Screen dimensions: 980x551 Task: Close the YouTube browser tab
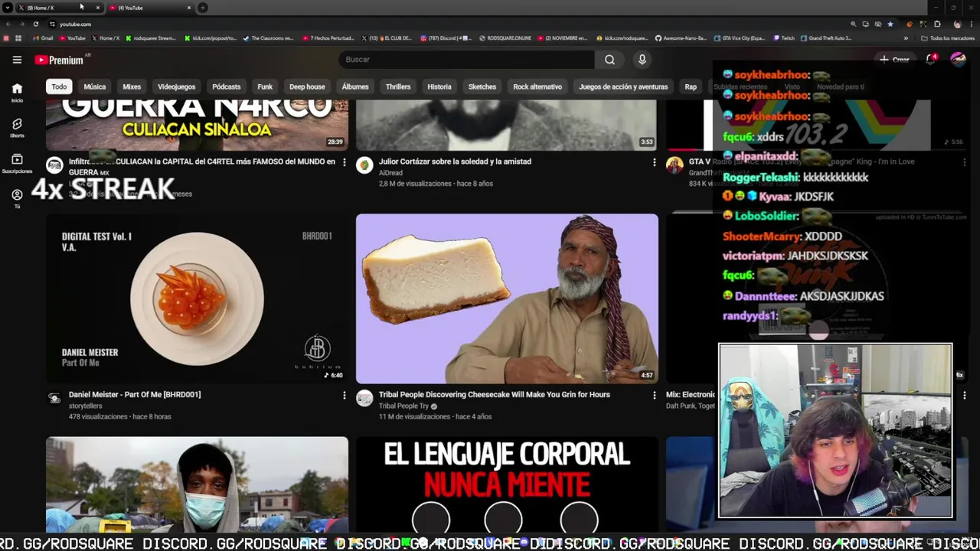click(189, 8)
